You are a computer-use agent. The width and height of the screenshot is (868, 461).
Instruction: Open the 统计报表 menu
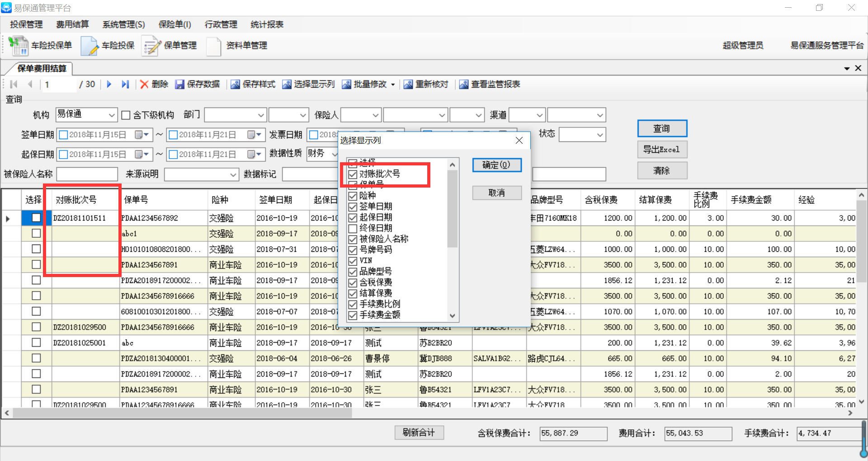click(x=267, y=24)
